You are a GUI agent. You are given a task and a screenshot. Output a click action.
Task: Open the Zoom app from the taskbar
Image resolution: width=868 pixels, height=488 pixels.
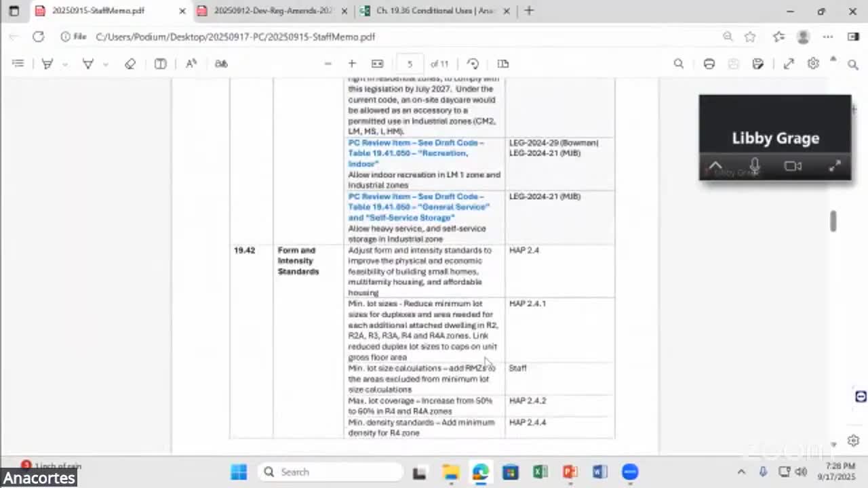coord(630,472)
